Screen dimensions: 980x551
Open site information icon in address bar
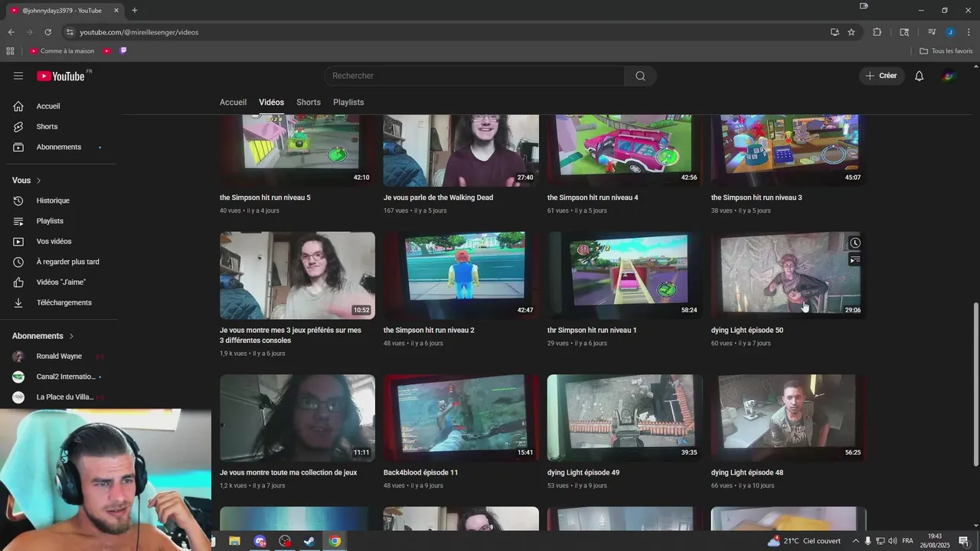click(70, 32)
